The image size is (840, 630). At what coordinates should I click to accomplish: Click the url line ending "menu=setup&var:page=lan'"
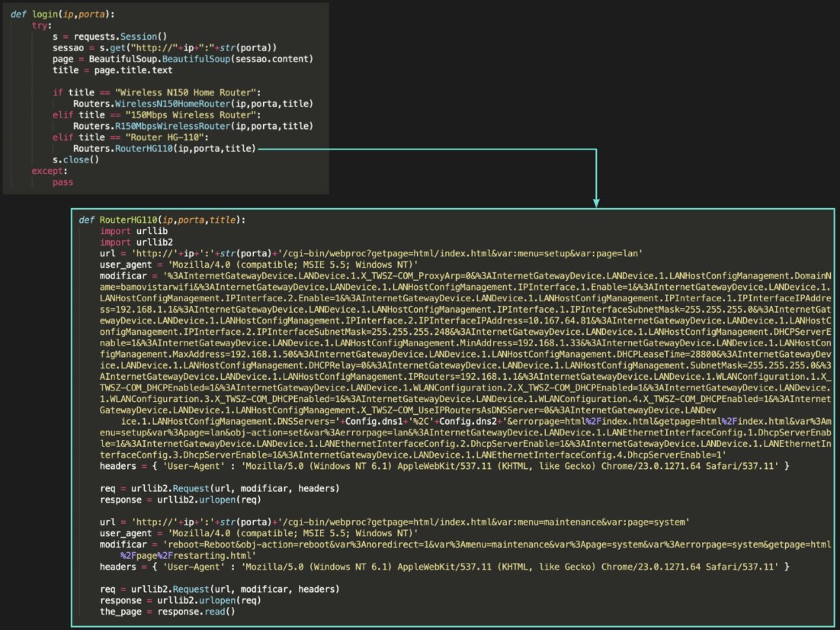point(370,254)
